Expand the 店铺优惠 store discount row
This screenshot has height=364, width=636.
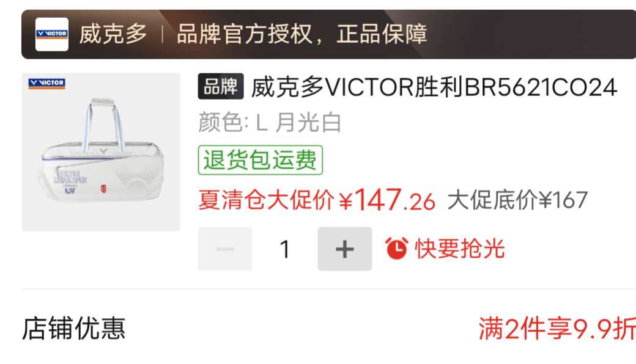[73, 328]
